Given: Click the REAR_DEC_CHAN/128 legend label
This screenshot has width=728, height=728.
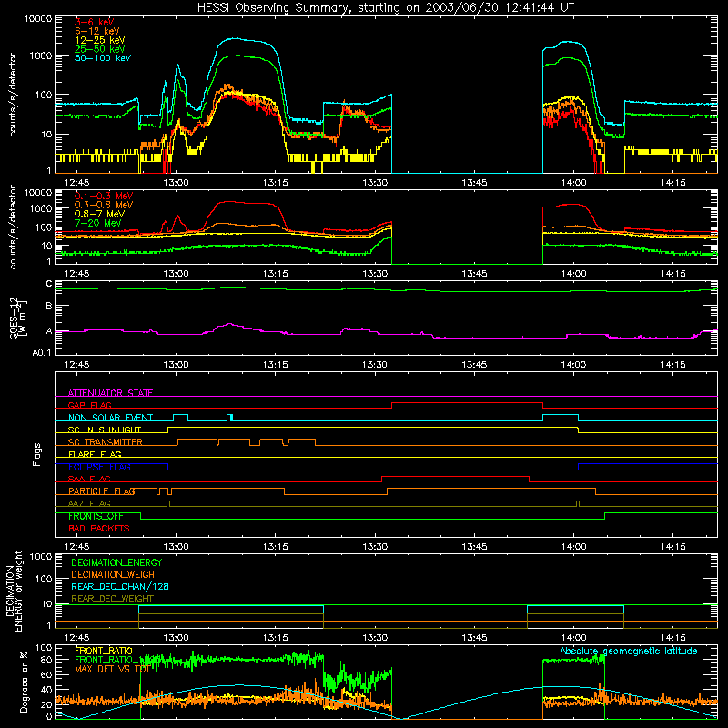Looking at the screenshot, I should (120, 586).
